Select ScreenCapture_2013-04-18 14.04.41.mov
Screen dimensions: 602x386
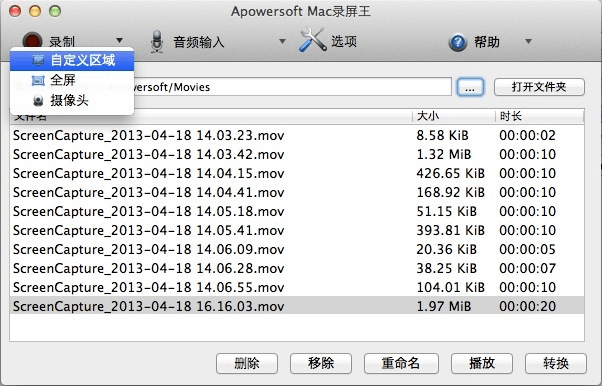pos(149,192)
